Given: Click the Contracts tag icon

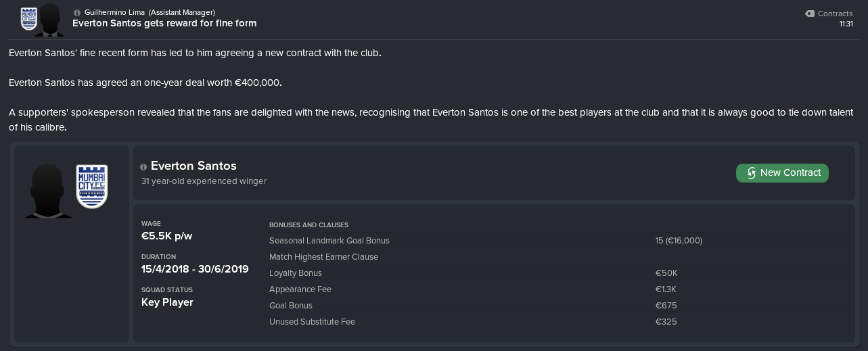Looking at the screenshot, I should pos(810,14).
